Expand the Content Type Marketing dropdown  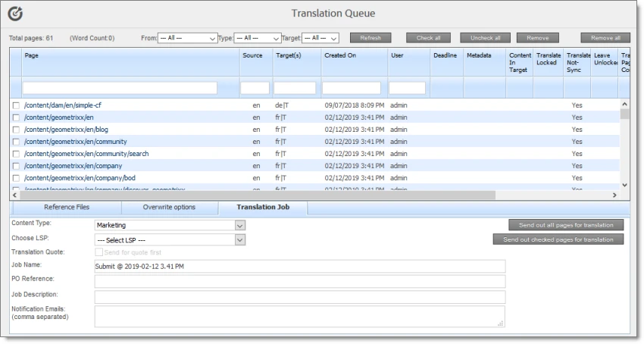click(x=170, y=225)
